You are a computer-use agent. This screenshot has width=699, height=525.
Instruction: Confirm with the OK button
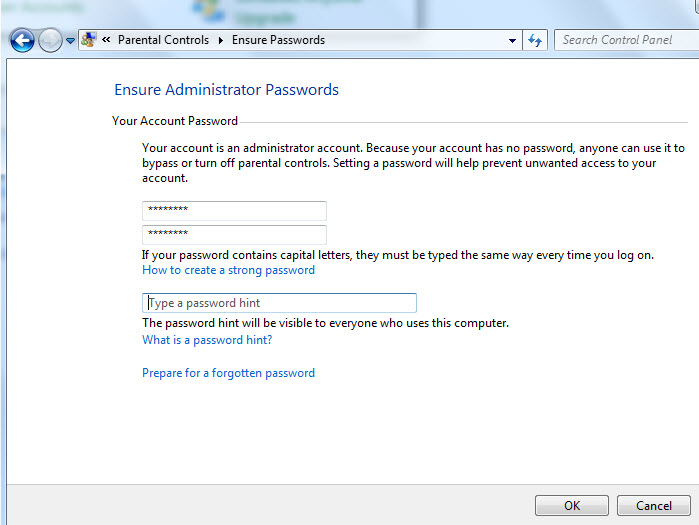[x=572, y=505]
